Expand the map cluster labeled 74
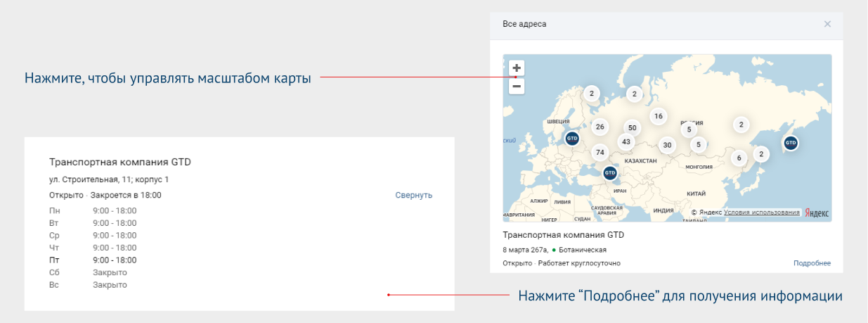 pyautogui.click(x=600, y=152)
